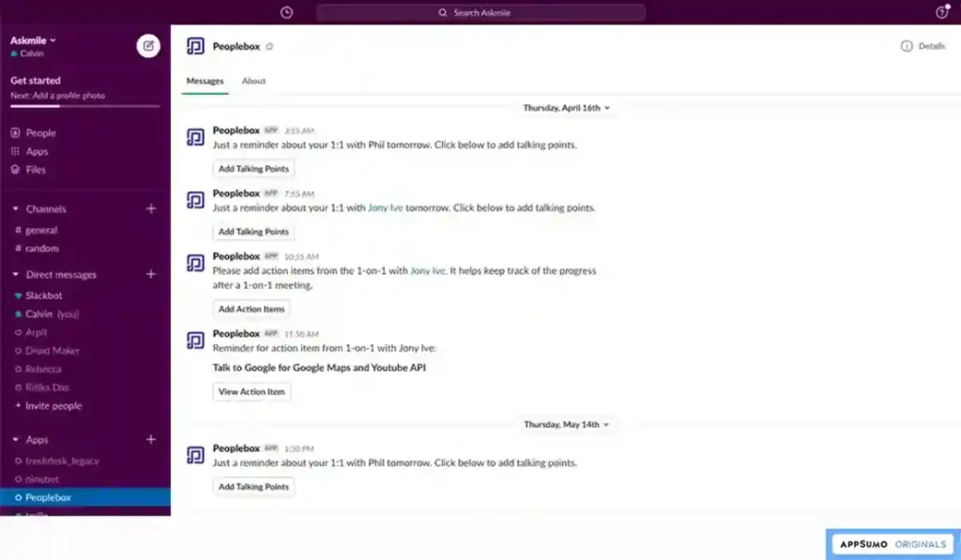
Task: Select the Messages tab
Action: (205, 81)
